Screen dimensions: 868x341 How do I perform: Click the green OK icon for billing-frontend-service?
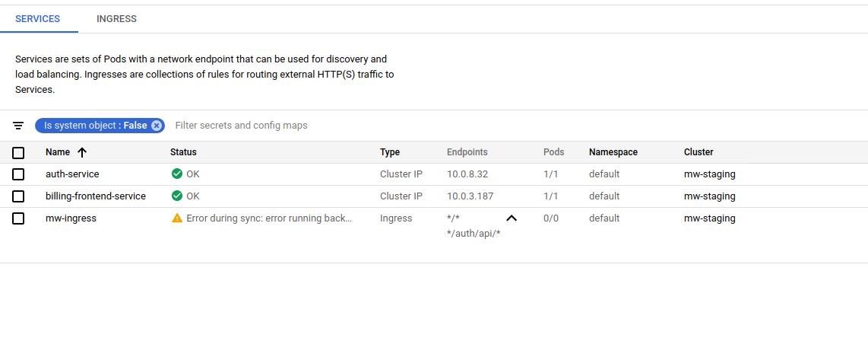coord(177,196)
